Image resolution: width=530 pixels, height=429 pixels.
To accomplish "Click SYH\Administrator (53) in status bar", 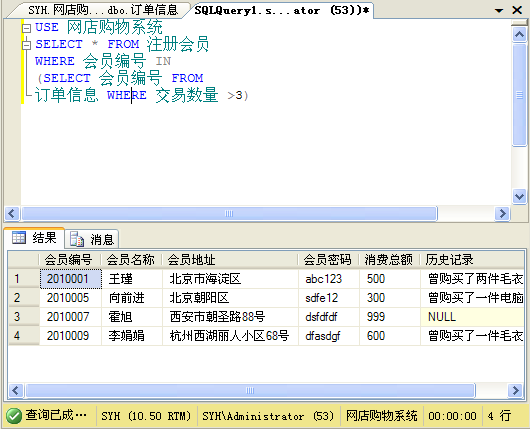I will tap(268, 416).
